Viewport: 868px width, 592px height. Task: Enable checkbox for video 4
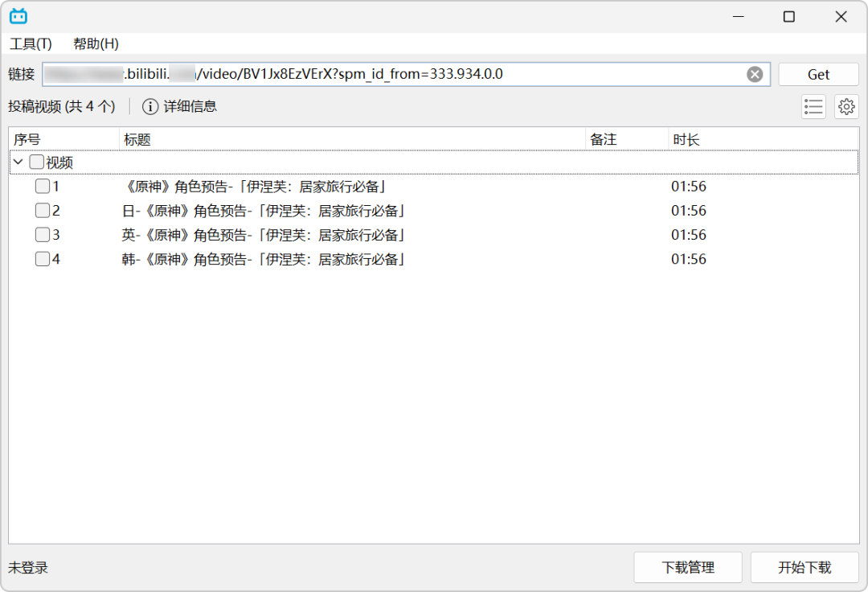click(43, 259)
